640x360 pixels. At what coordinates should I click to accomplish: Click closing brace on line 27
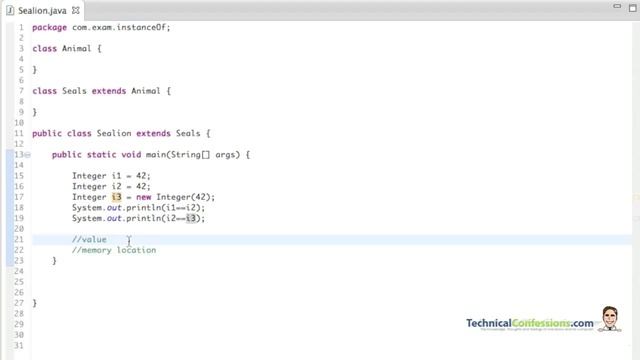35,303
